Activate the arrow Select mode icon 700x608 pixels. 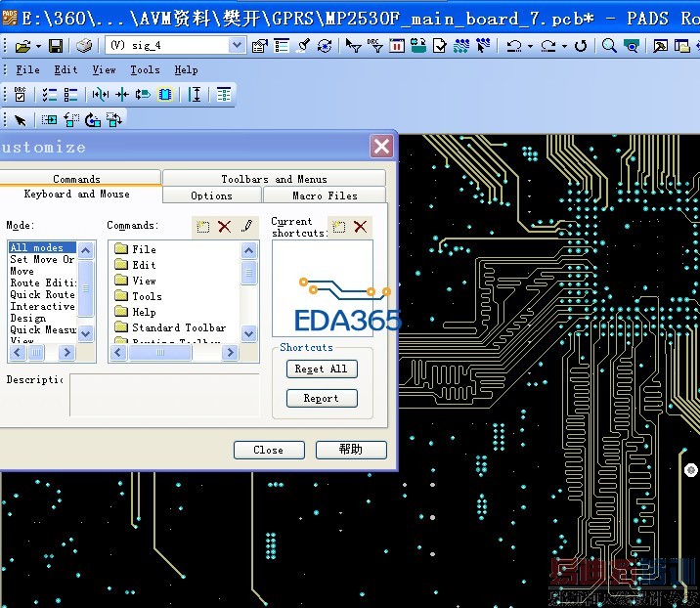click(x=21, y=120)
